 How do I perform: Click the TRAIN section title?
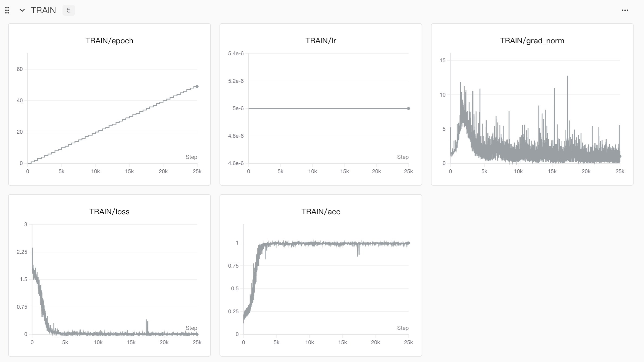point(43,11)
